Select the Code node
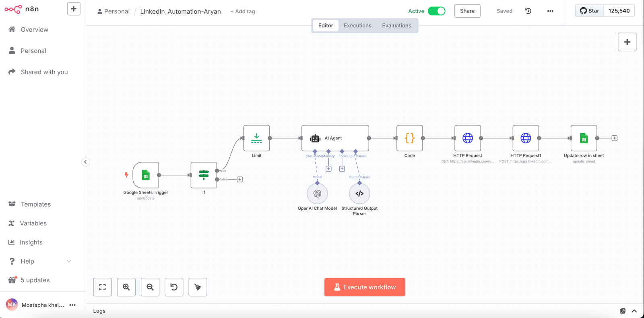The image size is (644, 318). pos(410,138)
